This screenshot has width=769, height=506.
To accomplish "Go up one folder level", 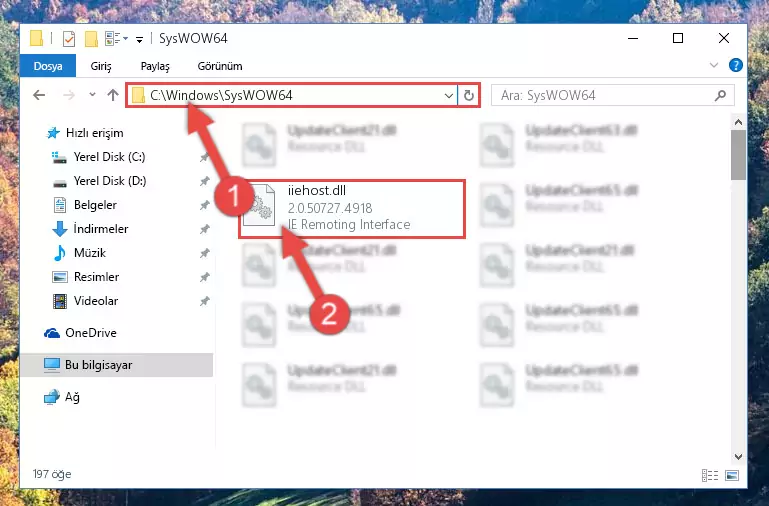I will (x=113, y=95).
